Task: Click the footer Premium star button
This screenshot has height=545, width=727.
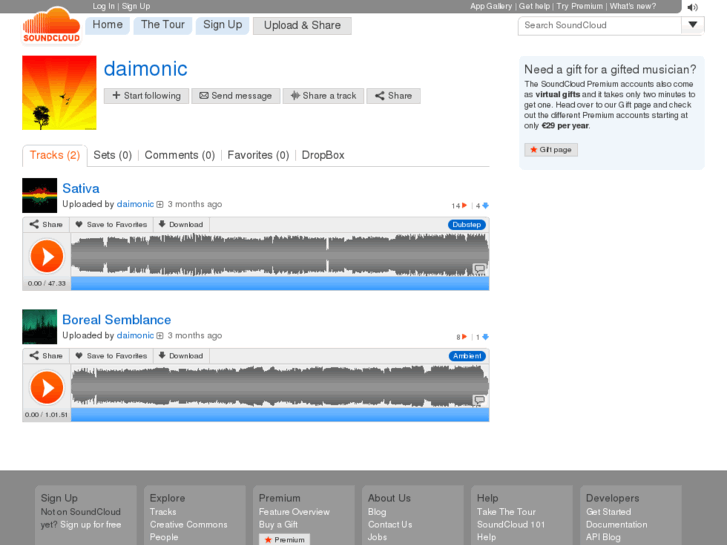Action: tap(284, 539)
